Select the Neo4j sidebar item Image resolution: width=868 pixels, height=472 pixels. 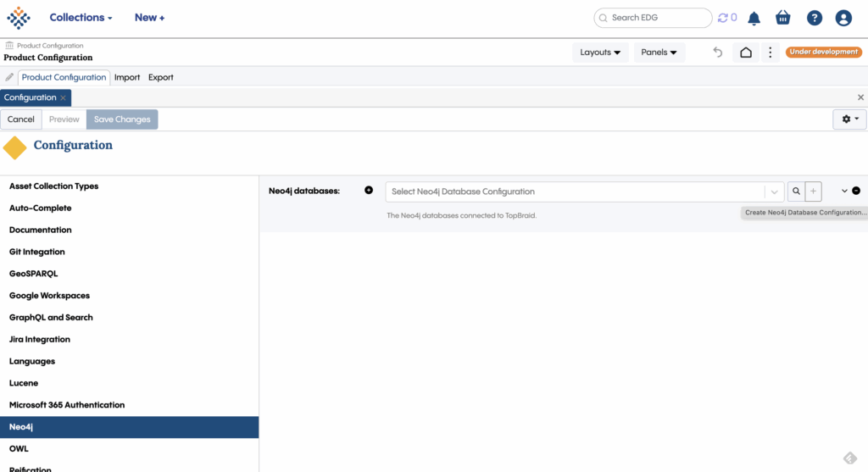129,427
